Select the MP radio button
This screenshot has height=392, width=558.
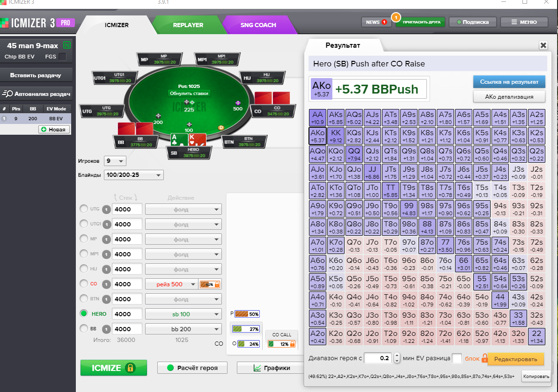coord(84,239)
